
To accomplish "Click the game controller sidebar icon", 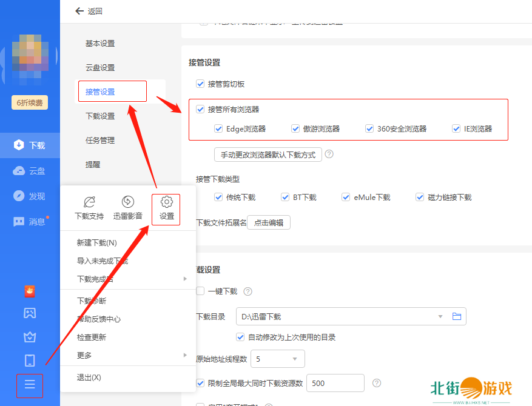I will (x=30, y=313).
